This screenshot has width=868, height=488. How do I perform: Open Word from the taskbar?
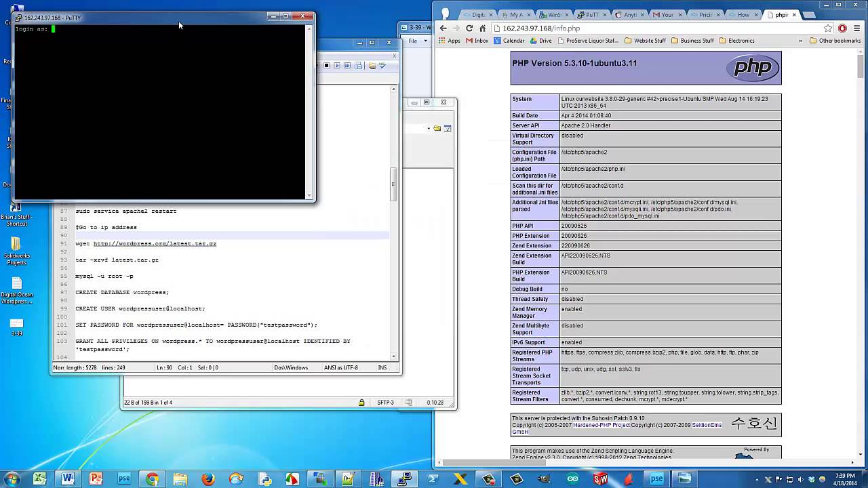point(68,479)
